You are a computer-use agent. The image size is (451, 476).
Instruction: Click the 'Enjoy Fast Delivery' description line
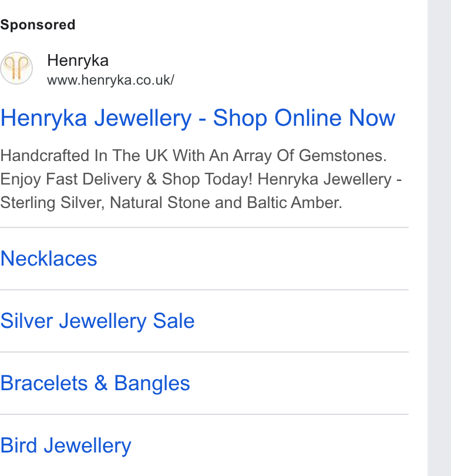pyautogui.click(x=201, y=179)
